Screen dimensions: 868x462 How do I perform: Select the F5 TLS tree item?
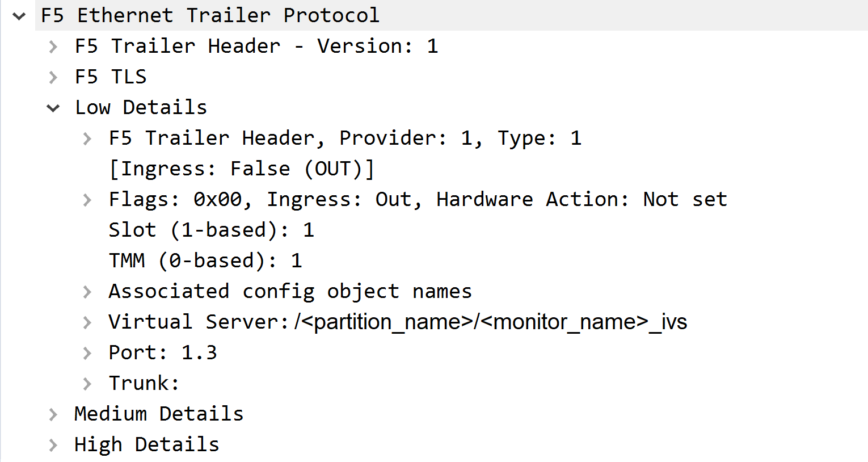(111, 77)
